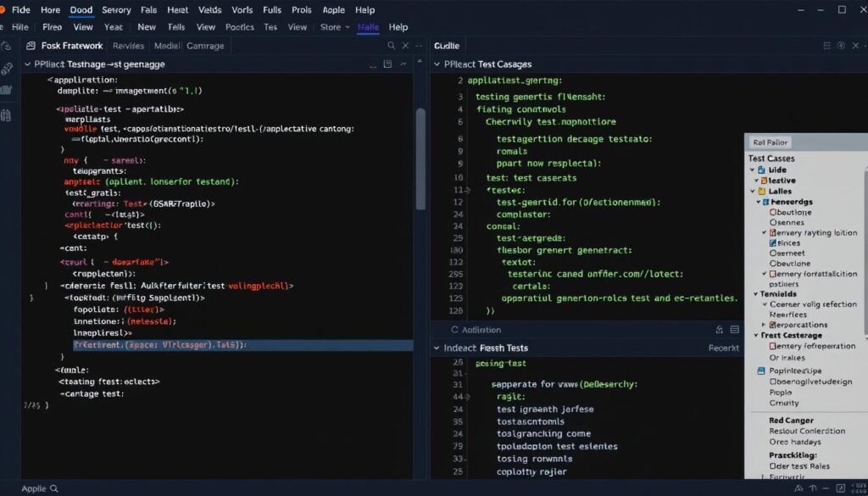Click the search magnifier in the left tab bar
This screenshot has width=868, height=496.
tap(392, 46)
